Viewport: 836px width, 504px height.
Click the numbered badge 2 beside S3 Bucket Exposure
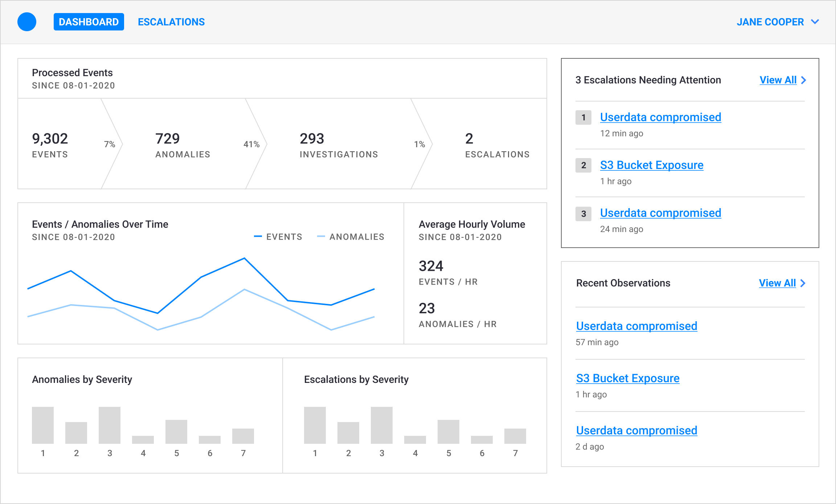(583, 165)
